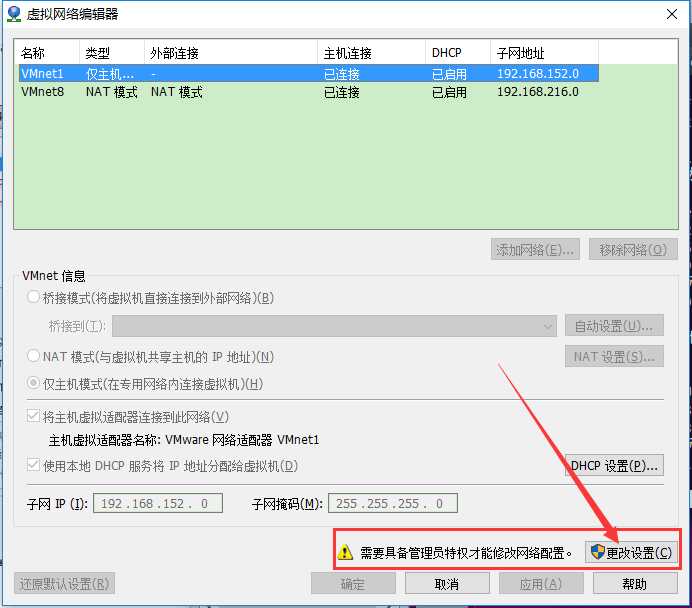Image resolution: width=692 pixels, height=608 pixels.
Task: Click the 外部连接 column header
Action: pyautogui.click(x=231, y=53)
